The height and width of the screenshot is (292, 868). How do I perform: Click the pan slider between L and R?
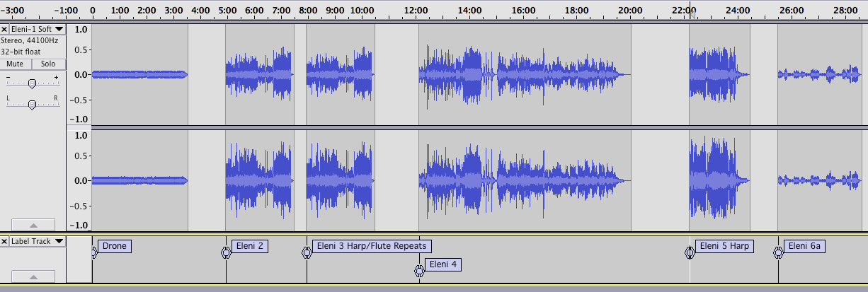32,105
